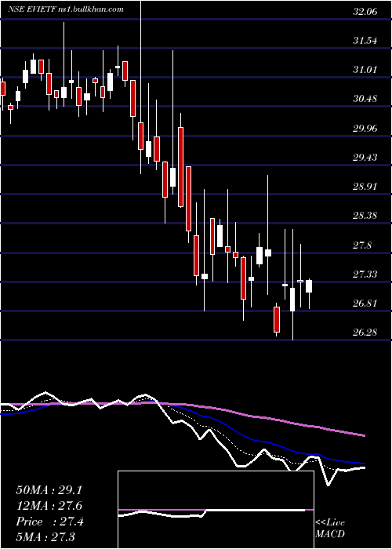
Task: Click the NSE EVIETF ns1.bullkhan.com title text
Action: [66, 9]
